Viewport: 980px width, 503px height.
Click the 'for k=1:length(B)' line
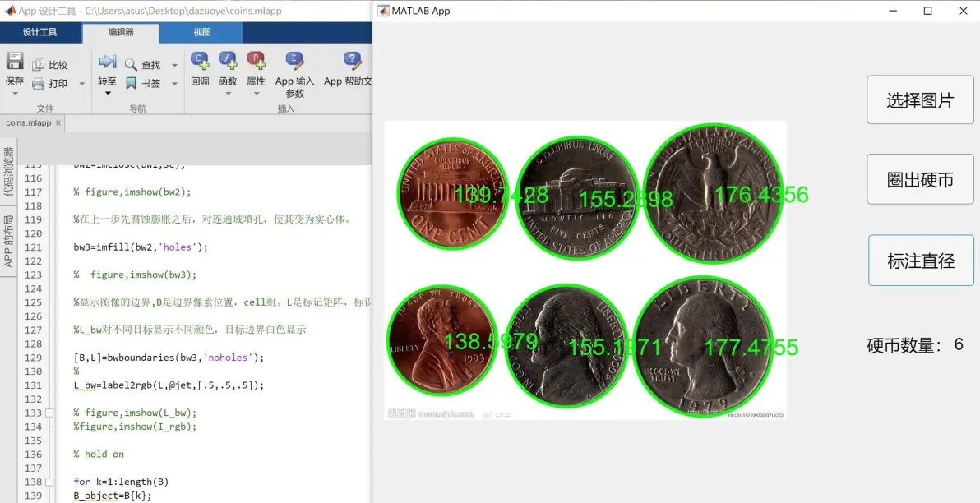pyautogui.click(x=121, y=482)
